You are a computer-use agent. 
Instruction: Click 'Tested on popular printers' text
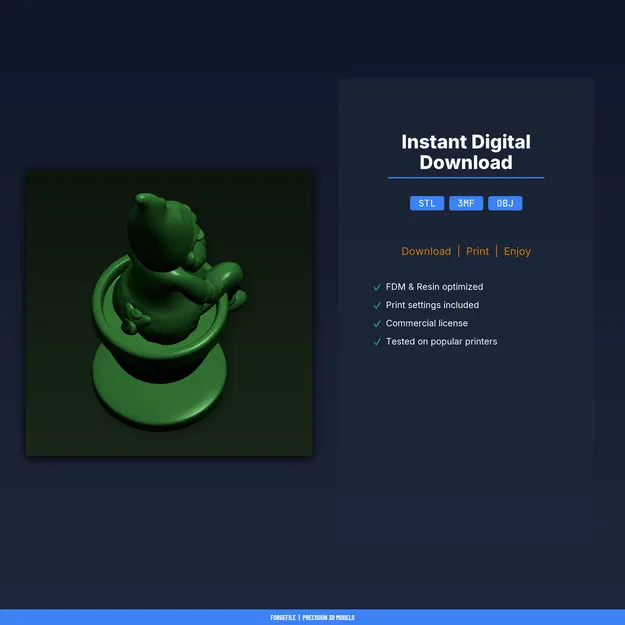pyautogui.click(x=441, y=342)
